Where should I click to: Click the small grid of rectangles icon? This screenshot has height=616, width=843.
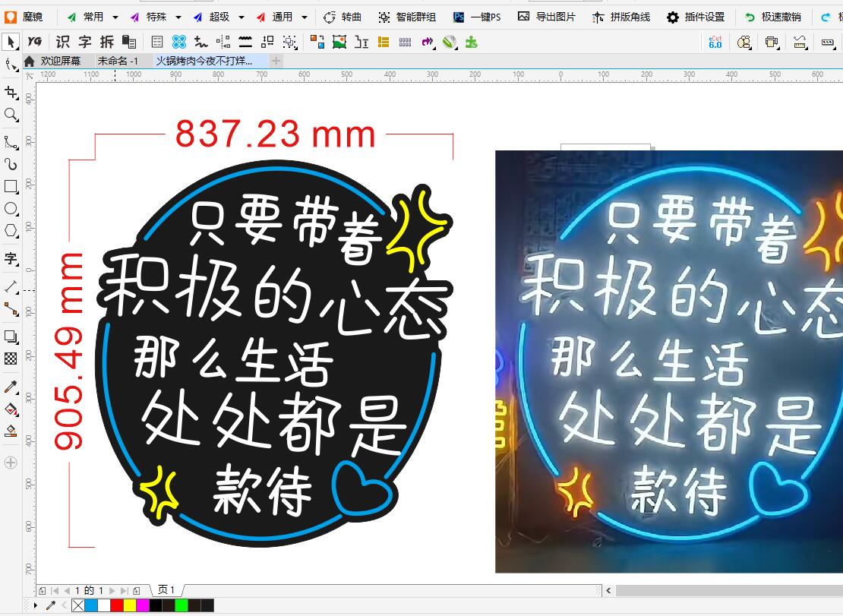406,42
